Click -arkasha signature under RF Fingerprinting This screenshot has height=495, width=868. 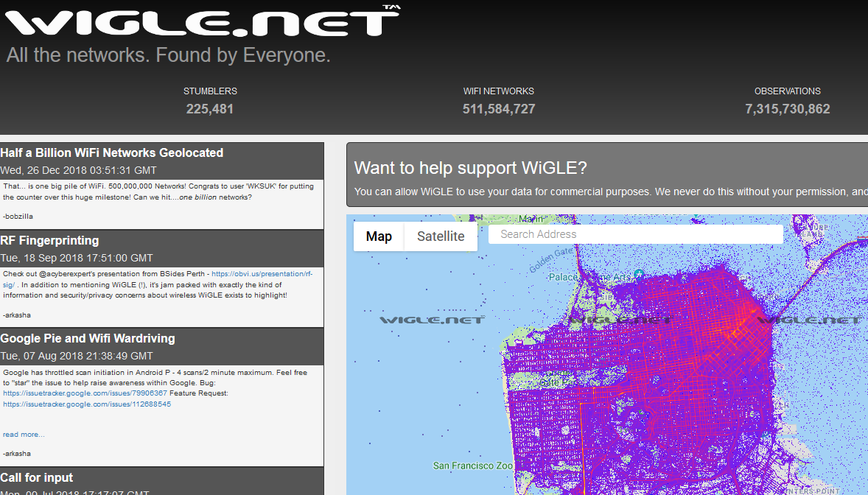point(17,315)
